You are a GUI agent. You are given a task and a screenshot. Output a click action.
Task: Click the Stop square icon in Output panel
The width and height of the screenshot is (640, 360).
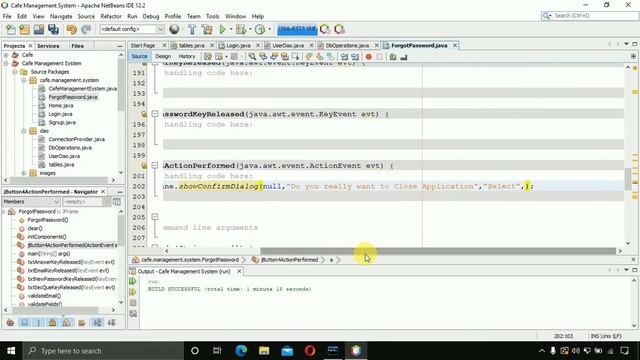tap(133, 303)
